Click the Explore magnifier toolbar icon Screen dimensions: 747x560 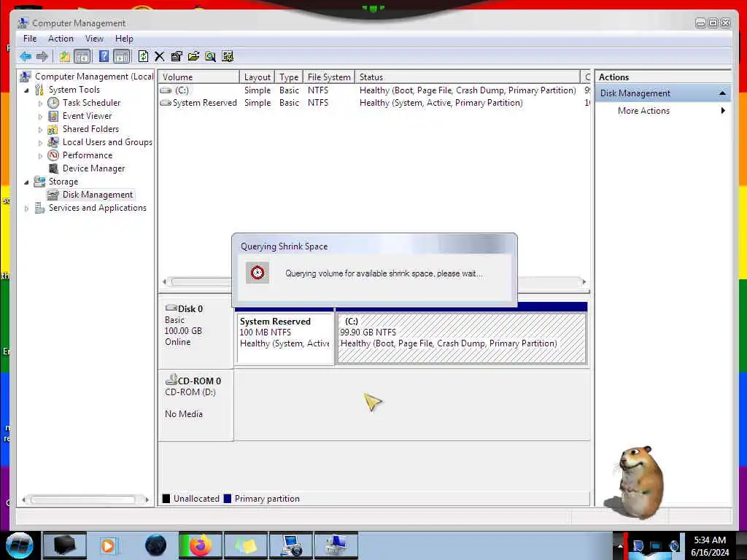pyautogui.click(x=210, y=57)
